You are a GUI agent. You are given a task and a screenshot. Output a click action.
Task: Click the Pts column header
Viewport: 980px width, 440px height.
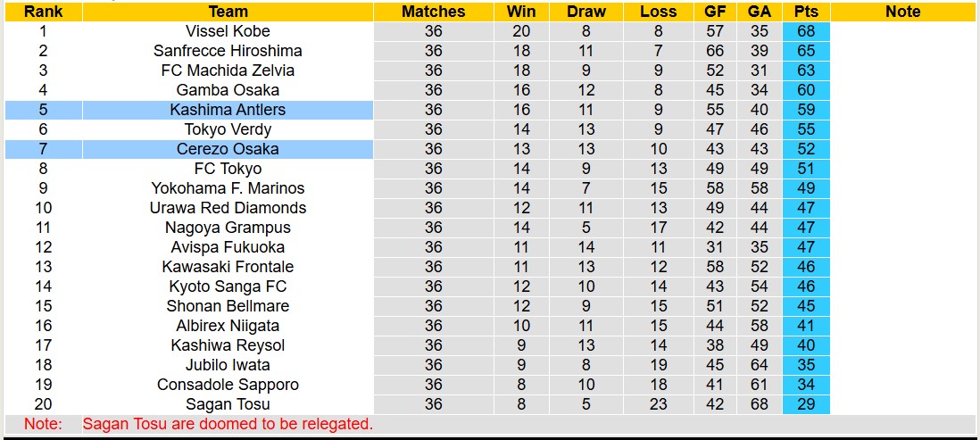[x=806, y=12]
